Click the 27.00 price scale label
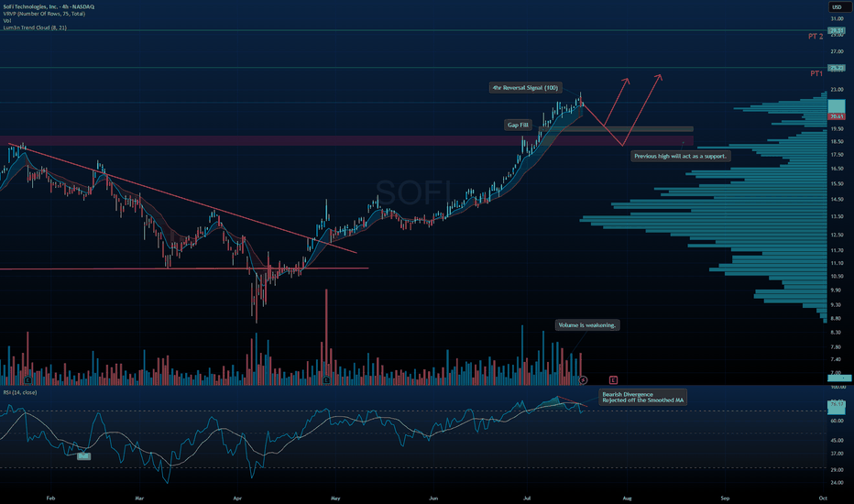Viewport: 854px width, 504px height. [x=837, y=51]
